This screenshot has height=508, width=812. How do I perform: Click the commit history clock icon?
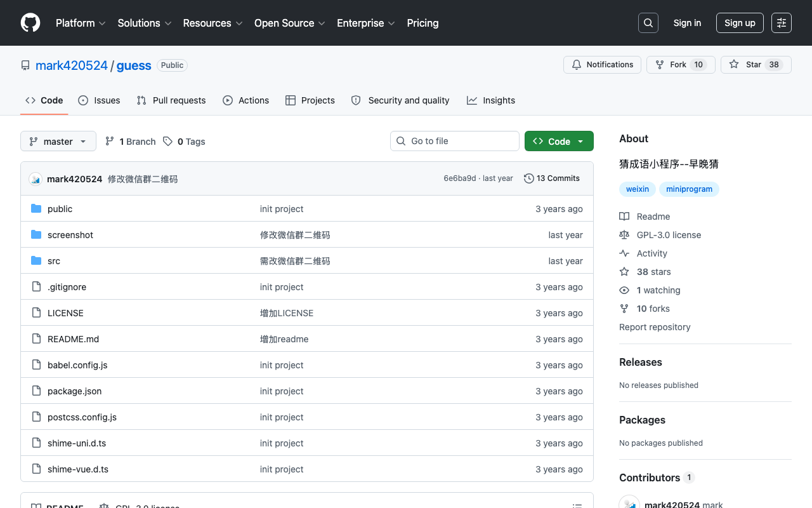point(529,178)
